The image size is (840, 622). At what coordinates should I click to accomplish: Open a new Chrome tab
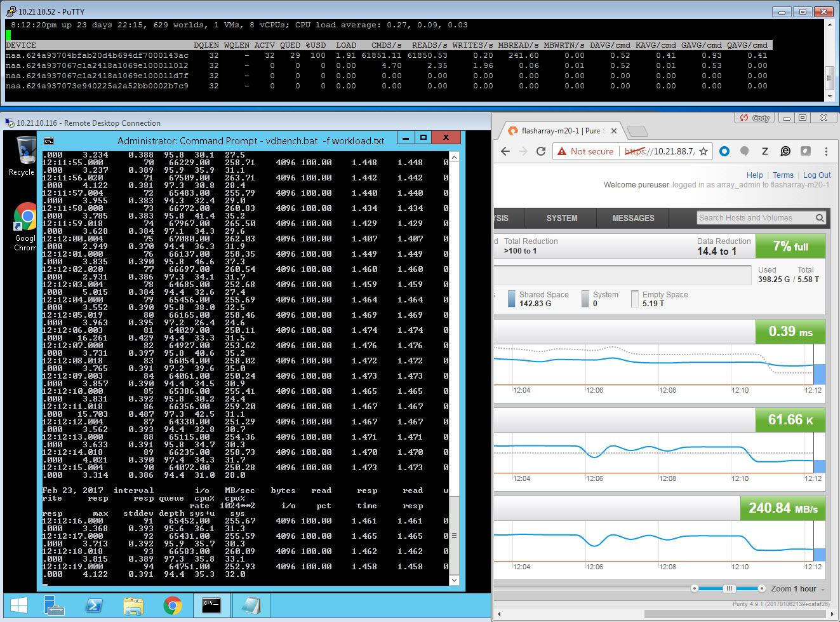(637, 131)
